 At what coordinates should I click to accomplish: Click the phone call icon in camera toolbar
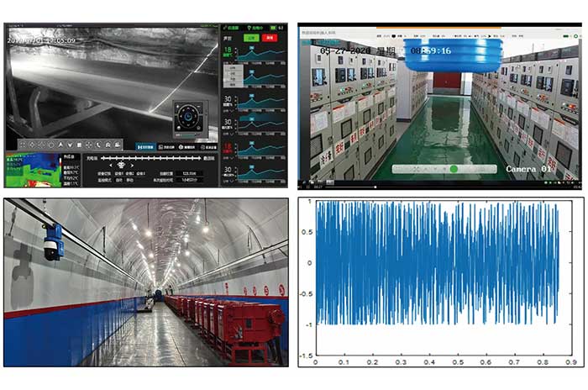coord(97,145)
